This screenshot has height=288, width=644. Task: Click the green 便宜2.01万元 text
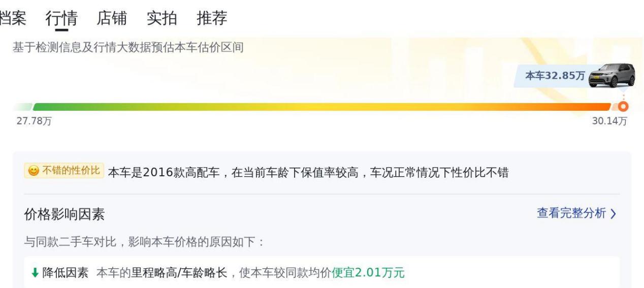click(368, 273)
